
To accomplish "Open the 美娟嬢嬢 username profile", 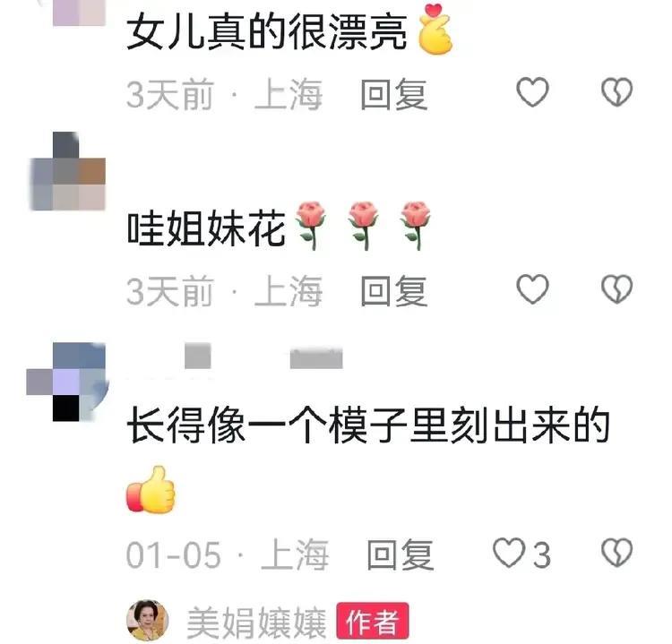I will click(256, 623).
